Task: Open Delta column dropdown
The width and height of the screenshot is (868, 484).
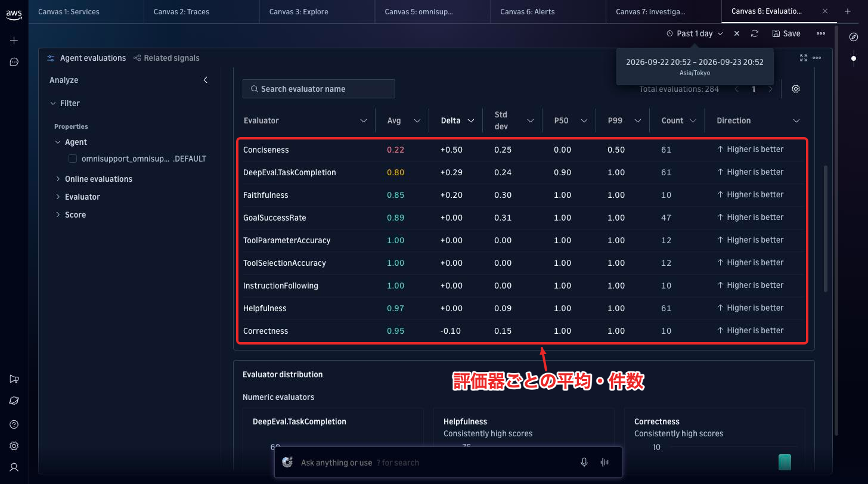Action: coord(471,121)
